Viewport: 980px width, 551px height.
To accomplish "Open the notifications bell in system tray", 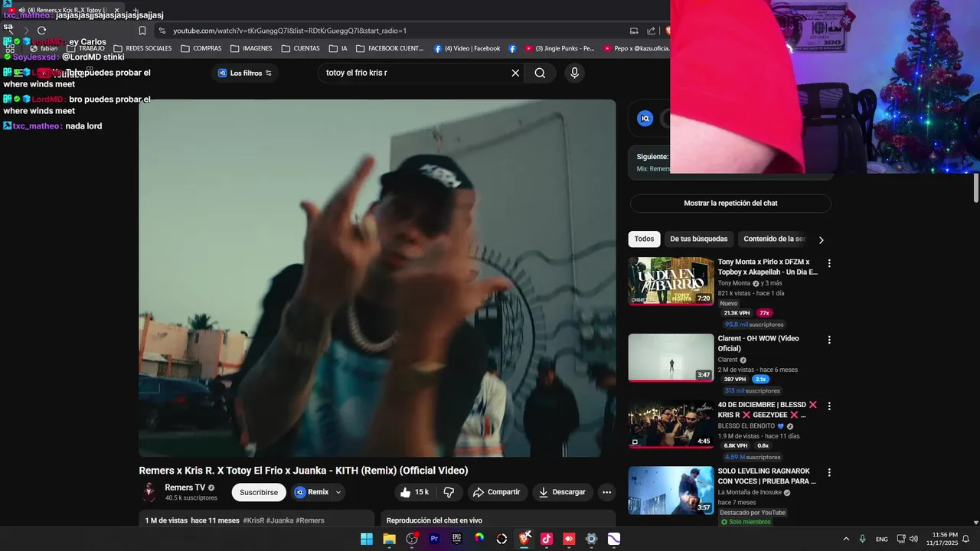I will [965, 539].
